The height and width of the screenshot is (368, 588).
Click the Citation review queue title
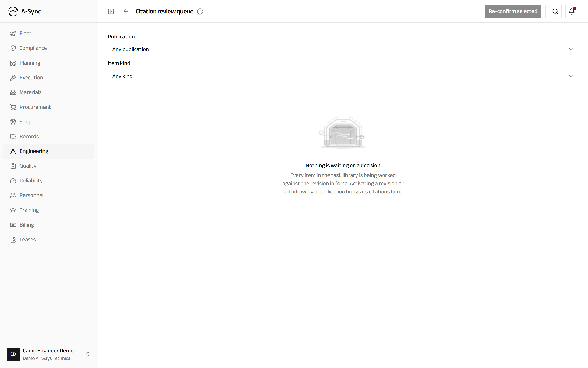pyautogui.click(x=165, y=11)
